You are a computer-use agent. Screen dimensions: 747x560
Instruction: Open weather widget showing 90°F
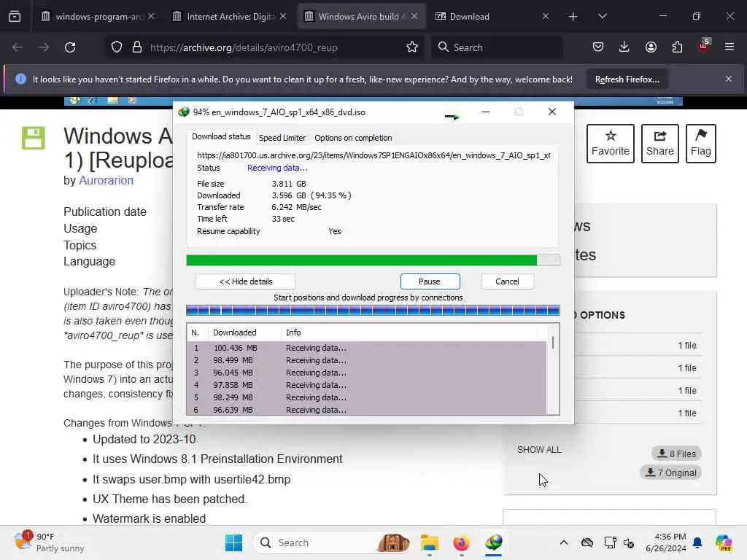tap(49, 542)
